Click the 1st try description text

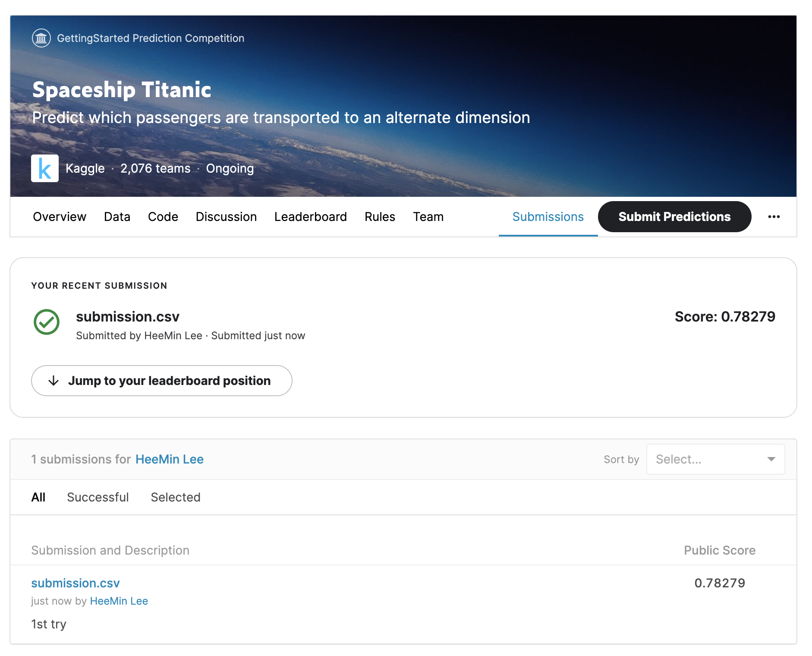[x=49, y=624]
